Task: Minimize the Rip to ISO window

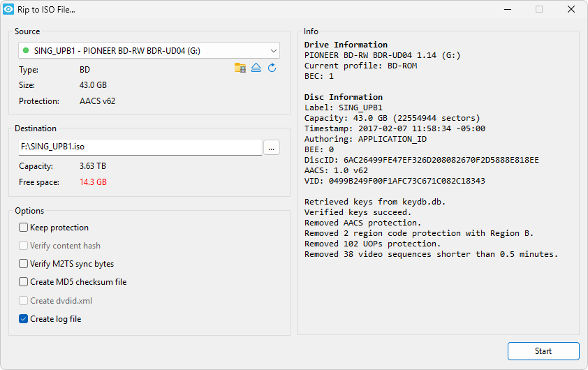Action: point(506,10)
